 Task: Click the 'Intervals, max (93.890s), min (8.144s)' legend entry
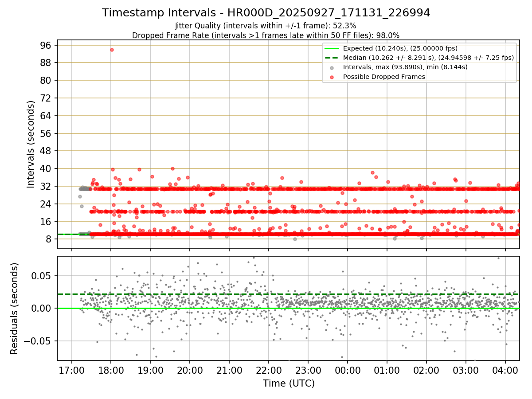(x=405, y=67)
